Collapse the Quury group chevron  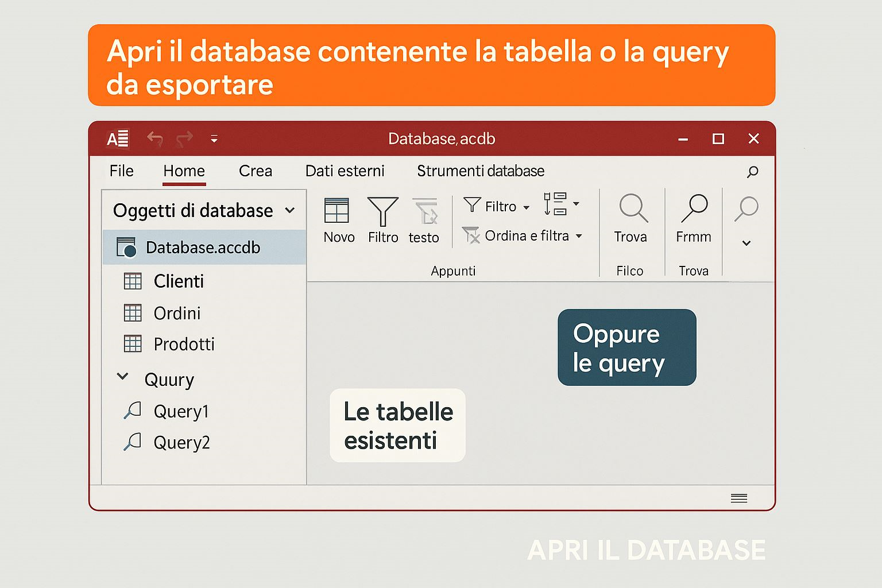(x=122, y=377)
